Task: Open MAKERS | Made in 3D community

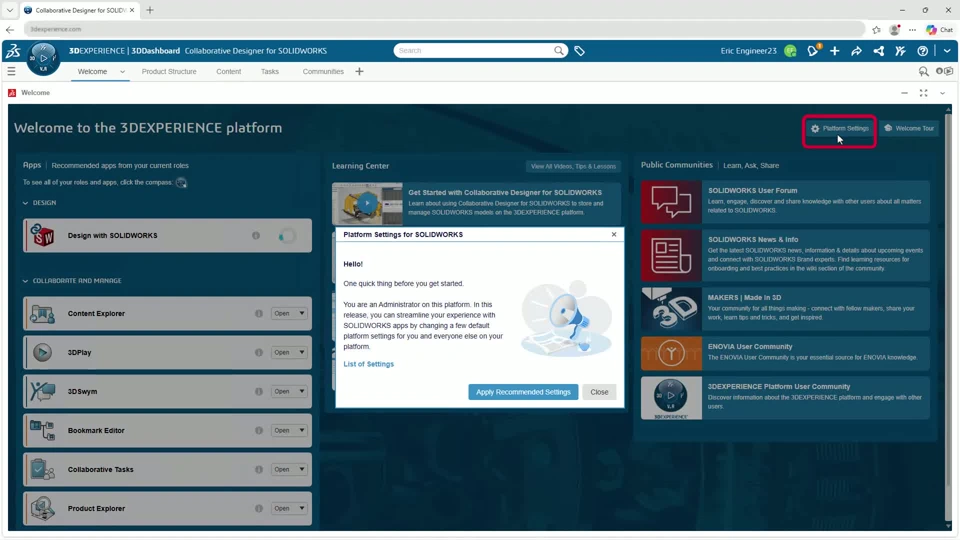Action: point(786,309)
